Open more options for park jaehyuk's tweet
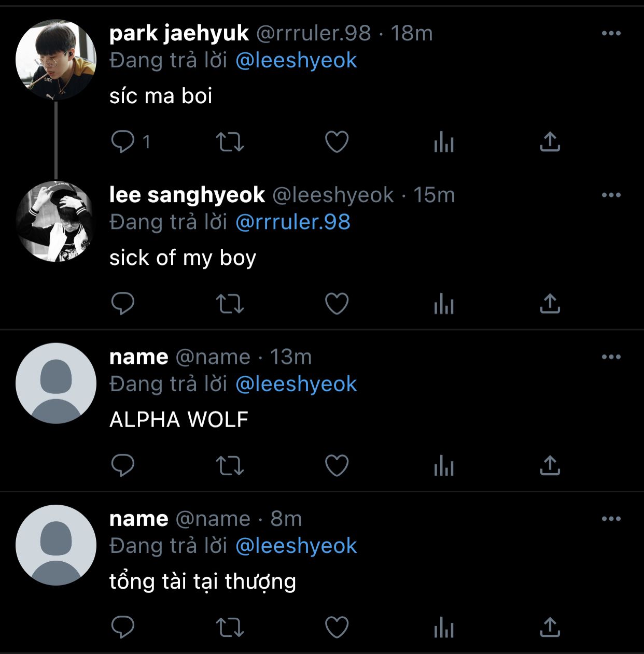 [x=611, y=33]
